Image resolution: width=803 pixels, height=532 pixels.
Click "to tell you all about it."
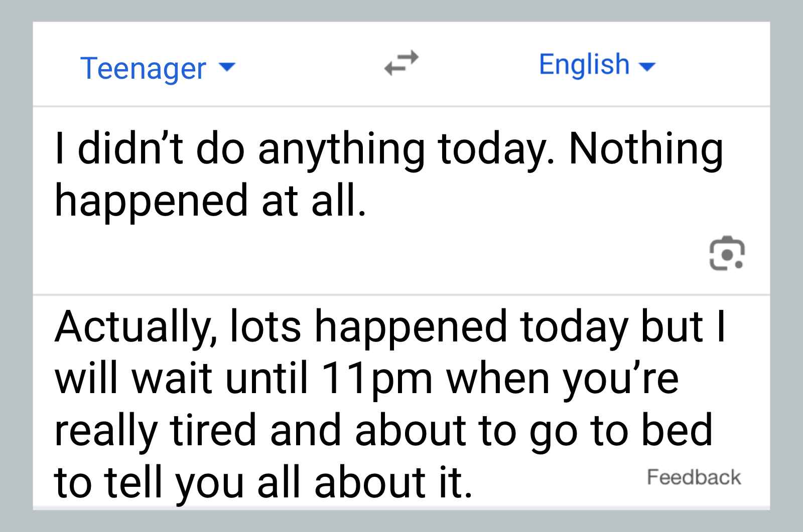click(x=263, y=482)
